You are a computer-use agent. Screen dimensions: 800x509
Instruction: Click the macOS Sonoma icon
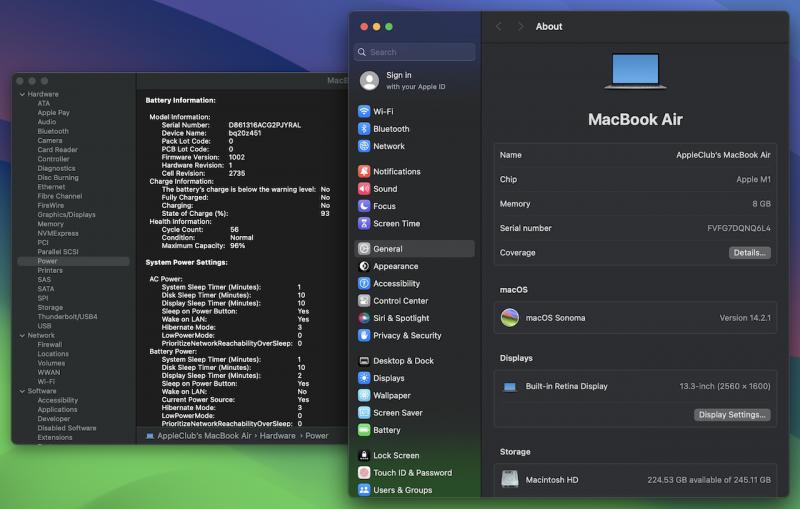point(510,318)
